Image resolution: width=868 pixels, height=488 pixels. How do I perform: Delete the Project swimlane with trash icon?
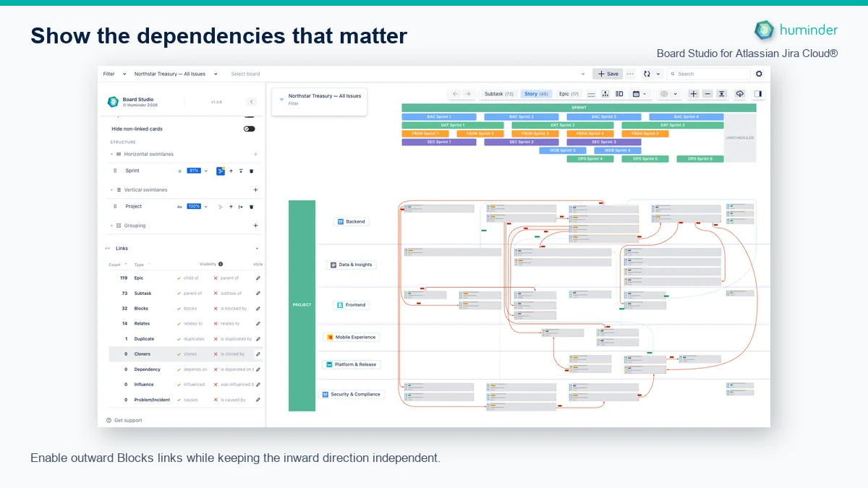click(251, 207)
